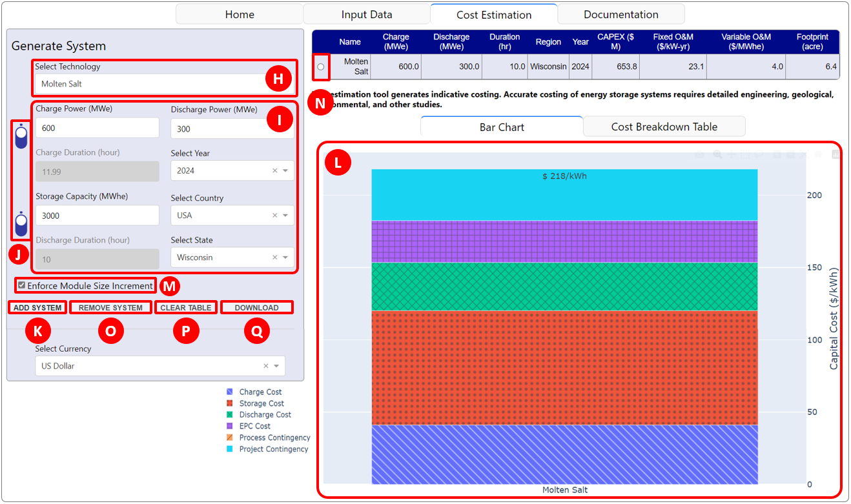
Task: Download chart image using the camera icon
Action: click(x=699, y=155)
